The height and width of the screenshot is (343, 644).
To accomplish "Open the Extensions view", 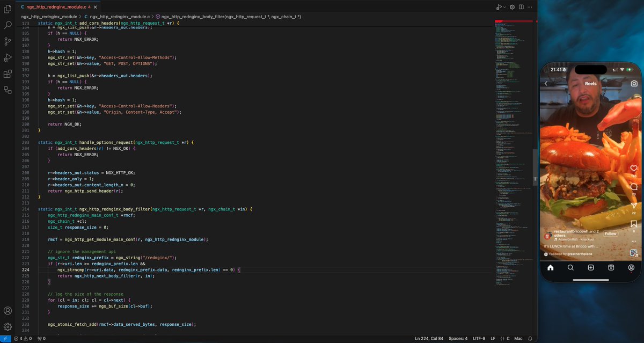I will click(8, 74).
